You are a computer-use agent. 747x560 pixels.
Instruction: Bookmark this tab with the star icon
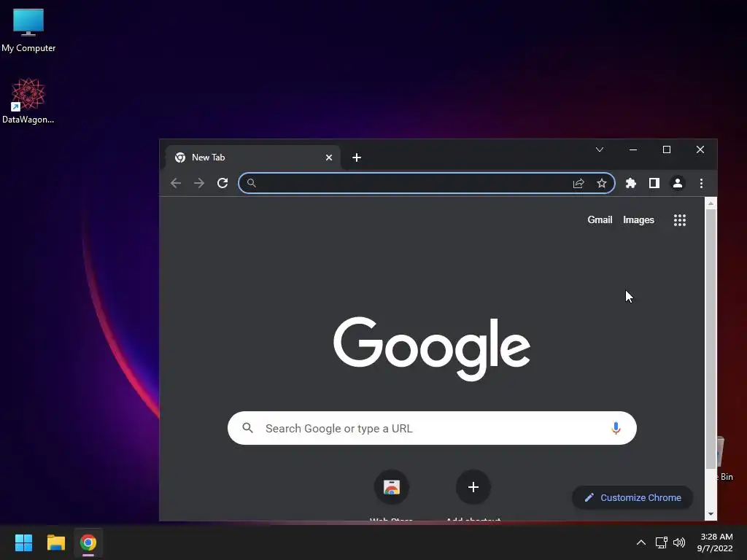tap(602, 183)
